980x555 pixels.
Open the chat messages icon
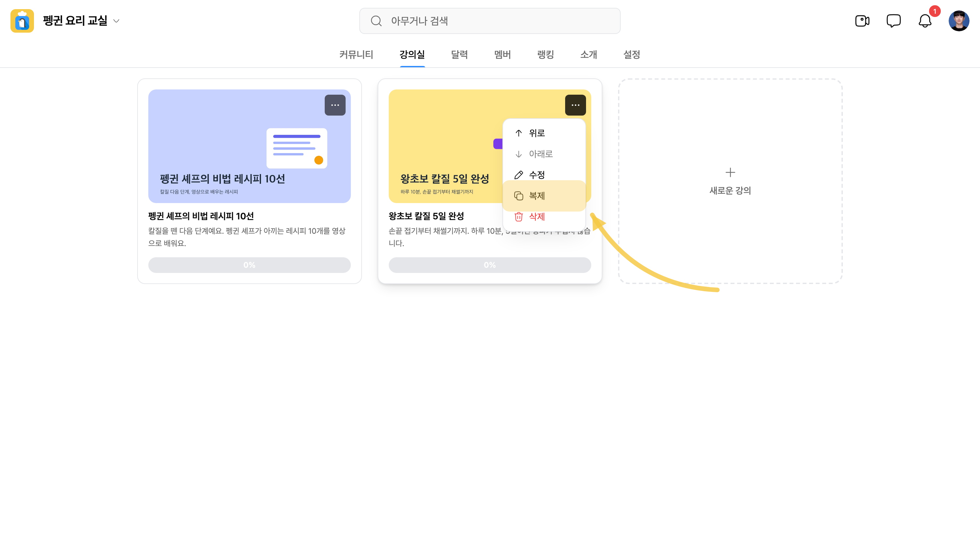pos(893,21)
